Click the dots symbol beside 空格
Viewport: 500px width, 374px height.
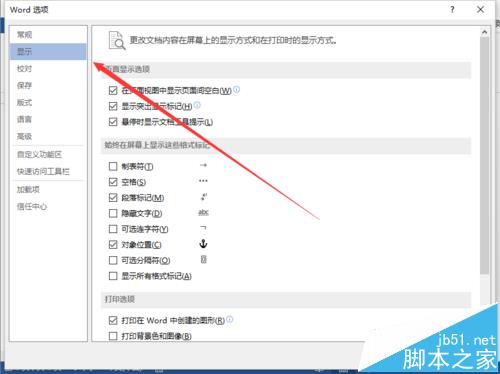[203, 181]
